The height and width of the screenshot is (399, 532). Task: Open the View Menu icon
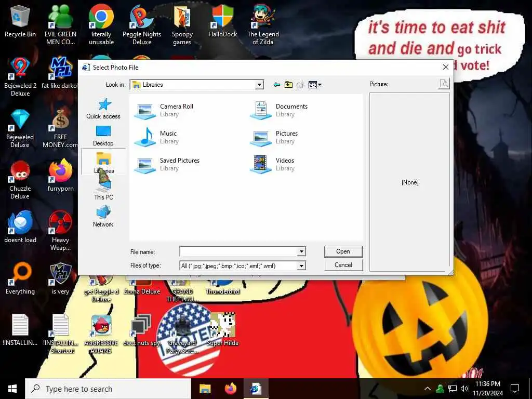coord(314,85)
